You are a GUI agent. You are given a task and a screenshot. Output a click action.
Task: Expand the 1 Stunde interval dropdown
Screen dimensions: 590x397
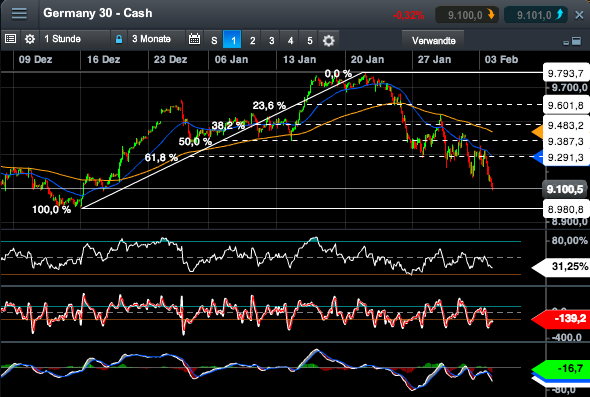point(75,39)
